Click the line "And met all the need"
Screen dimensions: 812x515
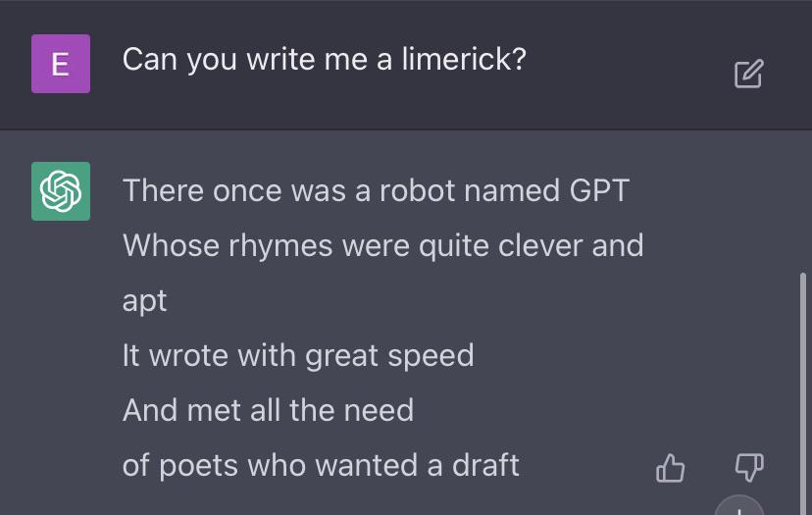pos(268,409)
